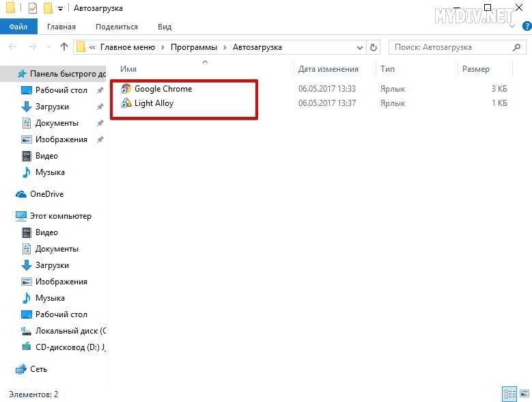Click the pin icon beside Загрузки
Image resolution: width=532 pixels, height=402 pixels.
pos(100,107)
